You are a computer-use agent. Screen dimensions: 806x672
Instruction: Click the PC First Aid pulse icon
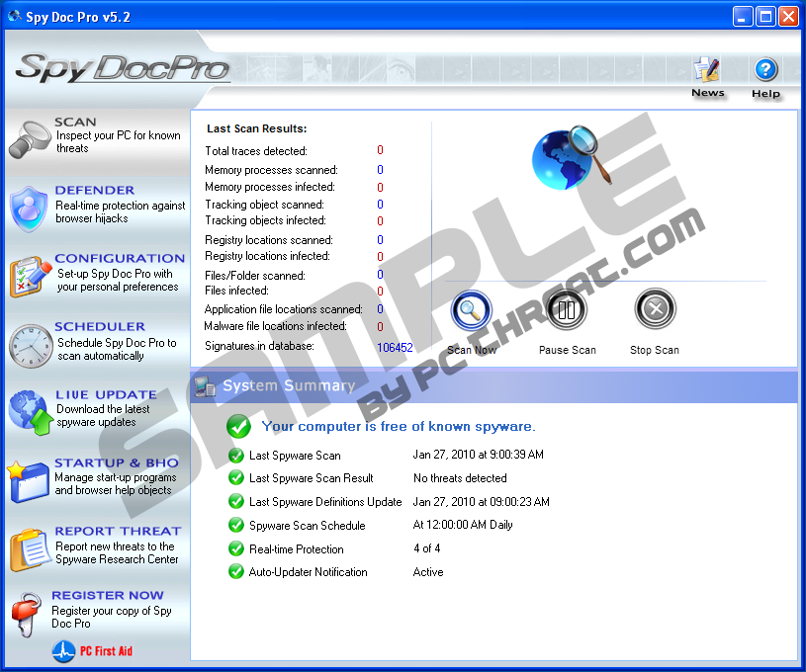(63, 651)
